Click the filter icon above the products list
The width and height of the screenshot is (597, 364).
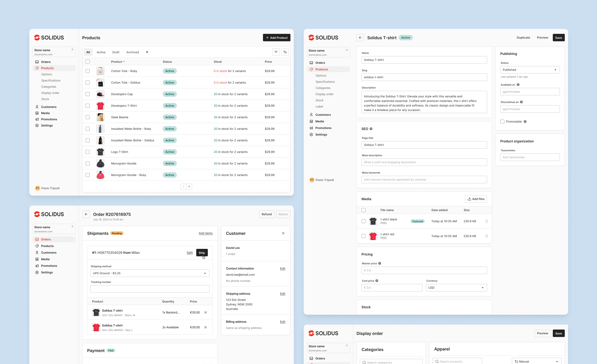click(x=276, y=52)
